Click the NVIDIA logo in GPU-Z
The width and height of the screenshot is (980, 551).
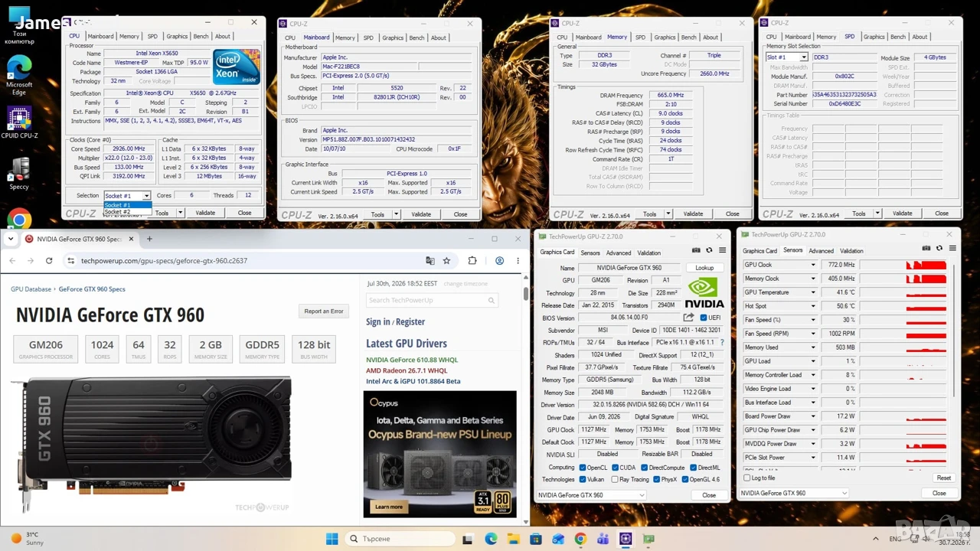click(x=704, y=292)
